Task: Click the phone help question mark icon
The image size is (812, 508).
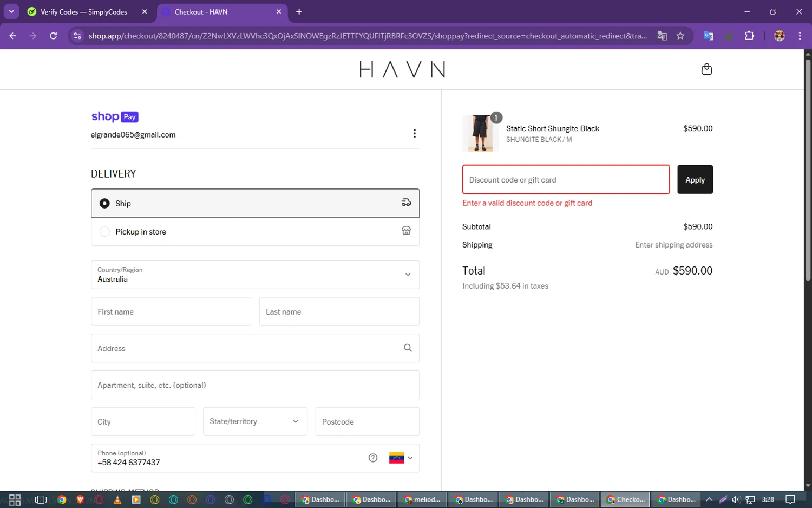Action: [373, 458]
